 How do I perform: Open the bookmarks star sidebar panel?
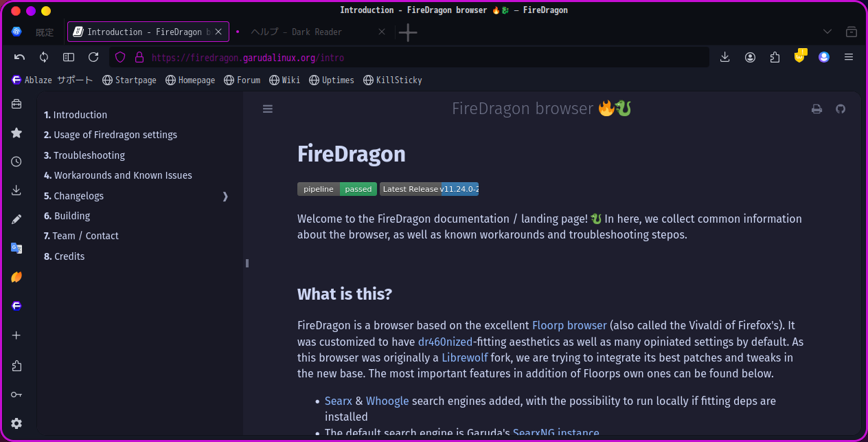click(16, 133)
